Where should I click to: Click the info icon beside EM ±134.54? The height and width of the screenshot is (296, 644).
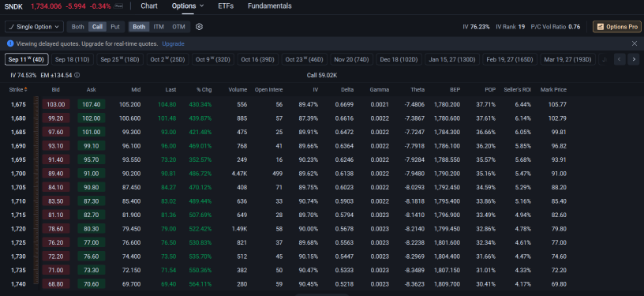77,75
